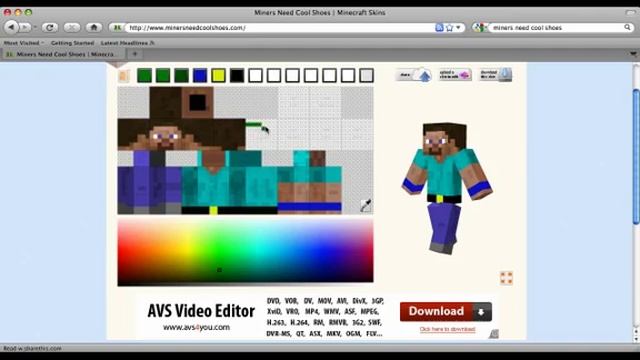This screenshot has width=640, height=360.
Task: Open a new tab with the plus button
Action: [135, 54]
